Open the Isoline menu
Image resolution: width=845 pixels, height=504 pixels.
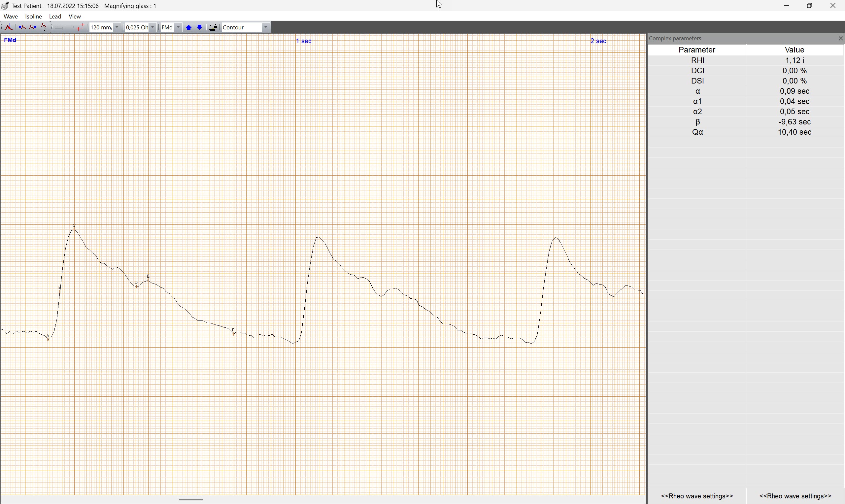(x=34, y=17)
